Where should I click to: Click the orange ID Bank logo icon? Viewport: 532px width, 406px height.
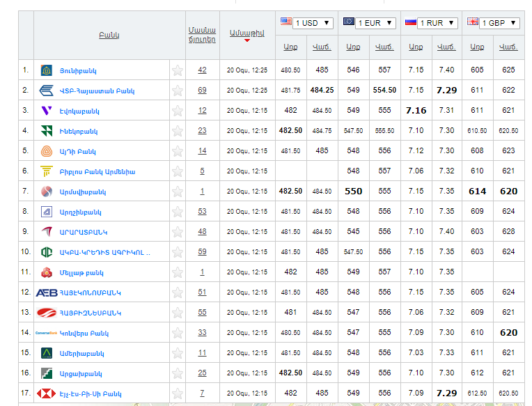pos(47,151)
